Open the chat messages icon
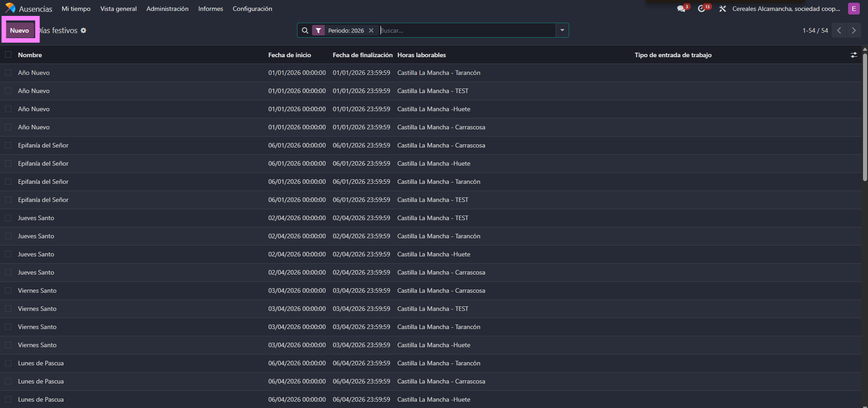This screenshot has height=408, width=868. point(681,9)
